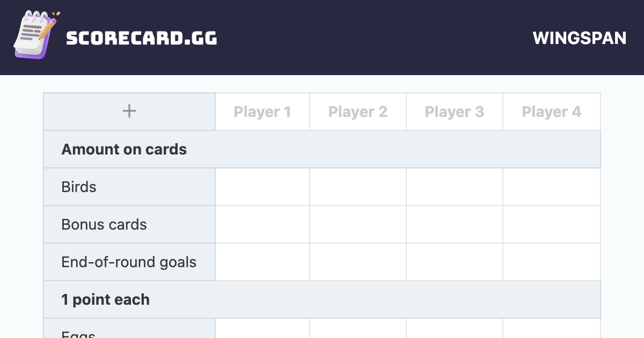Edit the Player 2 name field
The image size is (644, 338).
click(x=358, y=112)
